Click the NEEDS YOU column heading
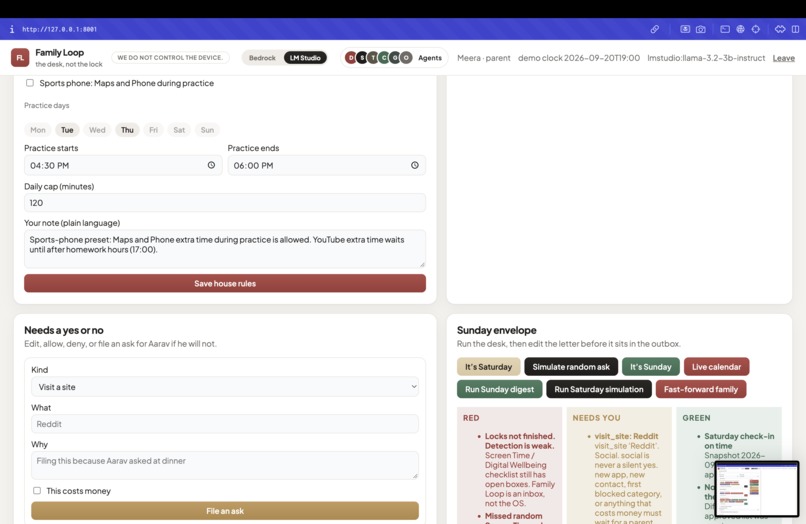The height and width of the screenshot is (524, 806). pos(596,418)
